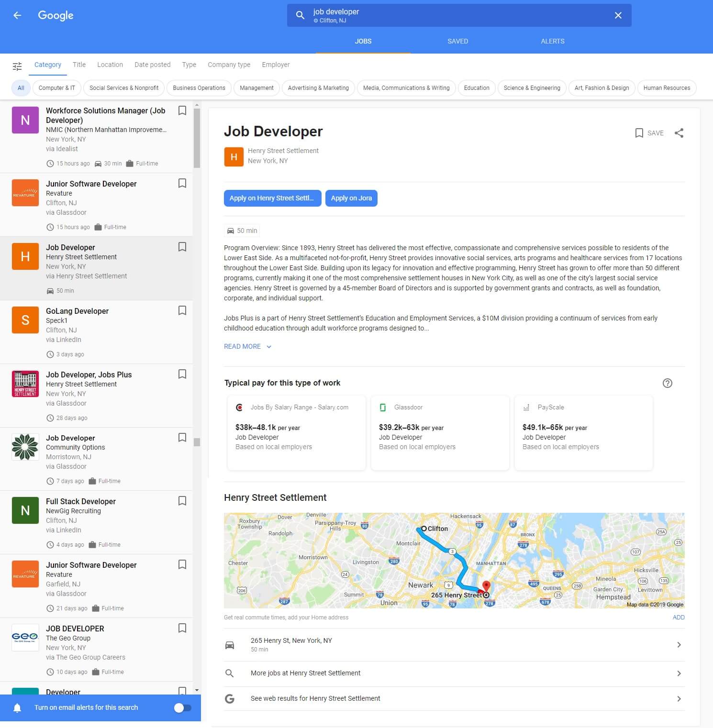Open the Company type filter tab
Image resolution: width=713 pixels, height=728 pixels.
[x=229, y=65]
